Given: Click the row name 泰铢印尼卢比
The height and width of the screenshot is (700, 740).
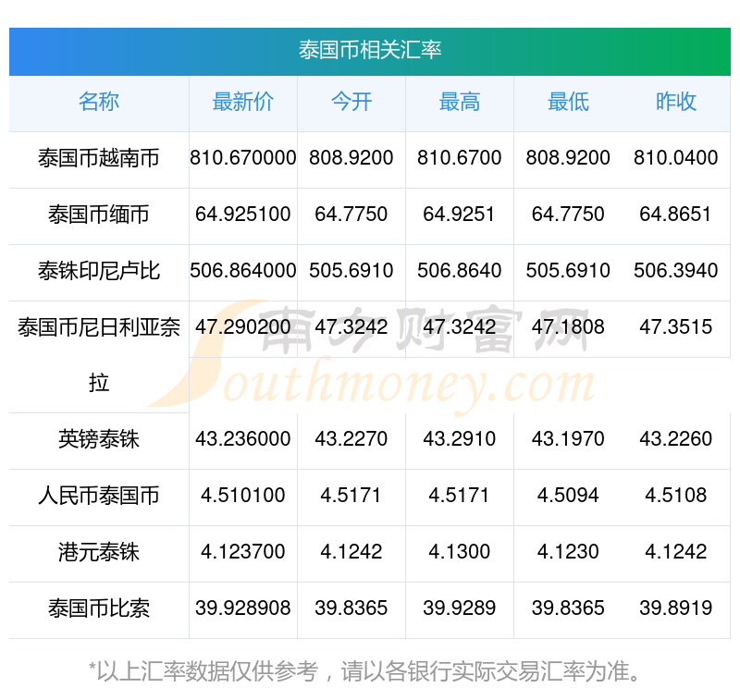Looking at the screenshot, I should (99, 271).
